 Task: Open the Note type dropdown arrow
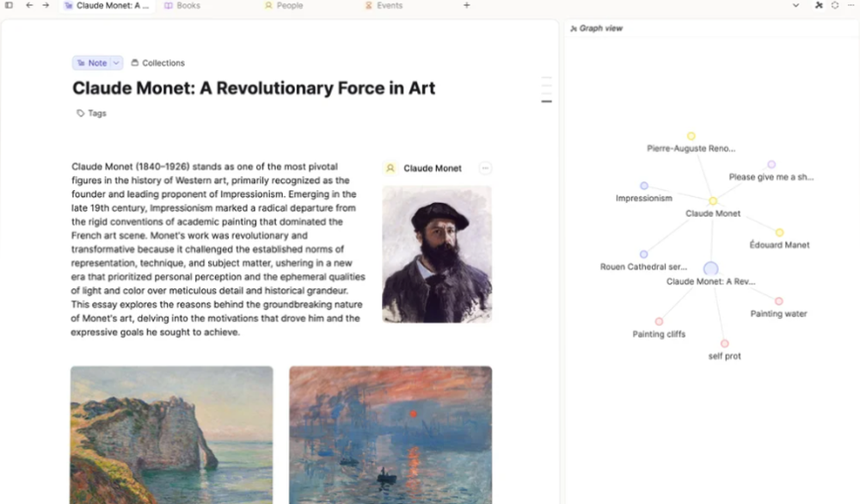point(116,63)
